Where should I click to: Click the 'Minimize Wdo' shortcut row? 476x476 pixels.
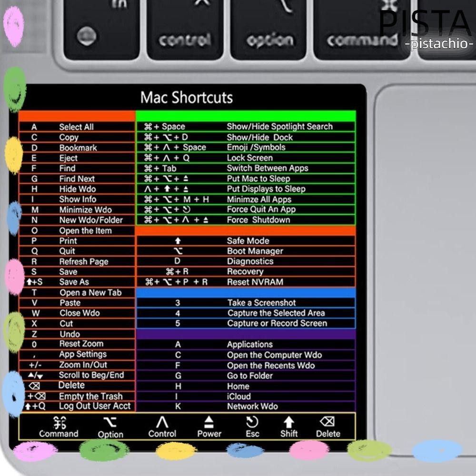(x=77, y=209)
